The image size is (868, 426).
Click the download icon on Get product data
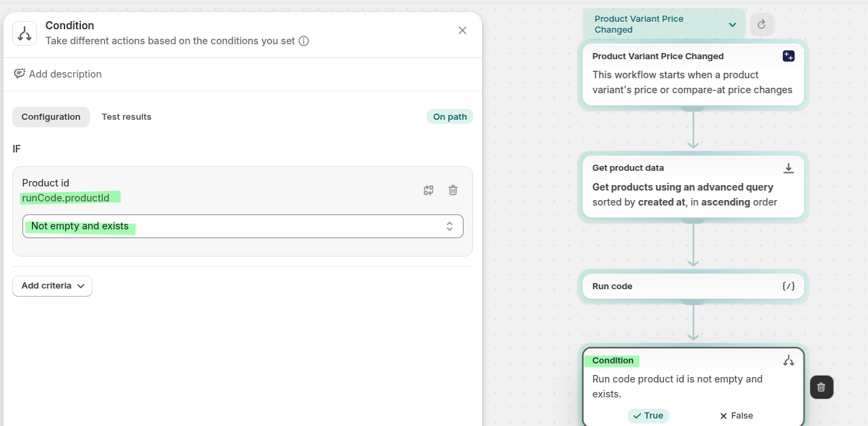point(788,168)
